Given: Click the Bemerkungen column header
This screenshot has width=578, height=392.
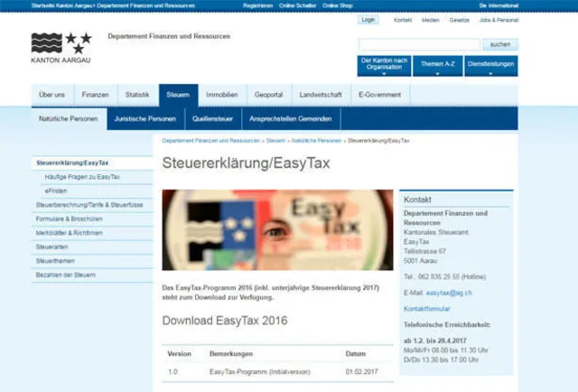Looking at the screenshot, I should [x=231, y=354].
